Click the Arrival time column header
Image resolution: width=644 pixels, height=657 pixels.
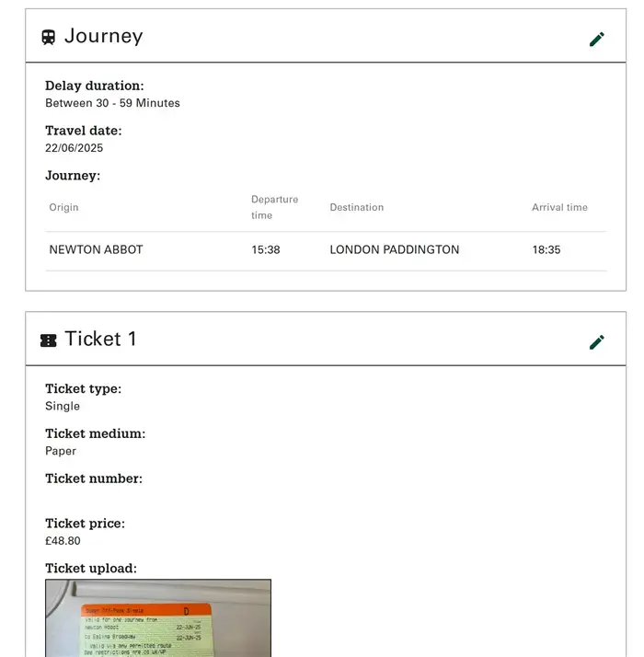point(559,207)
